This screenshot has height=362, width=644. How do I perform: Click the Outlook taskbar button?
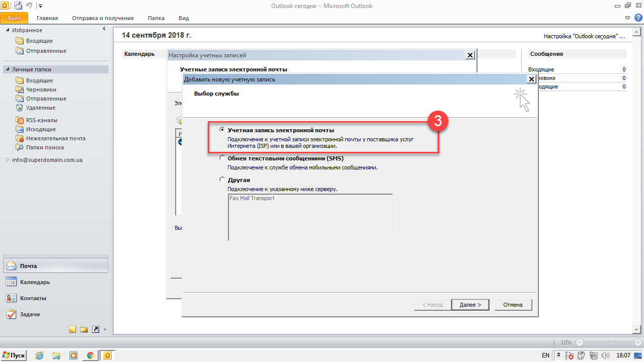tap(107, 355)
